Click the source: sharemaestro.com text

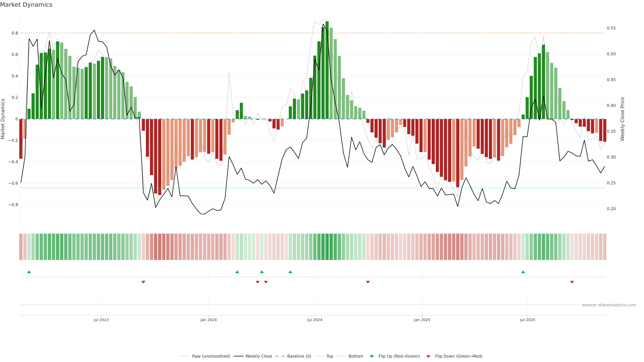(609, 305)
